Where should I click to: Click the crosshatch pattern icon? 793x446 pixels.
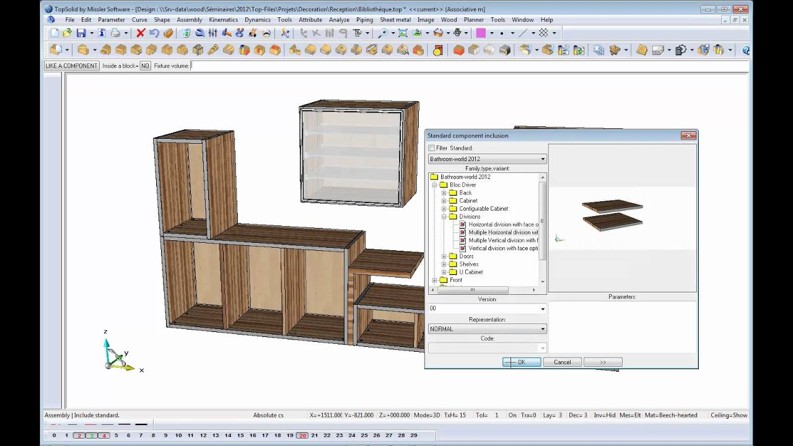click(x=543, y=33)
